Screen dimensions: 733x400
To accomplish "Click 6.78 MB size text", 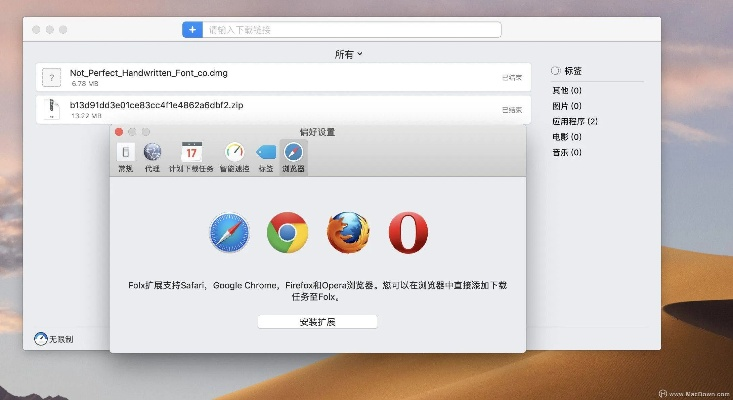I will (x=85, y=84).
